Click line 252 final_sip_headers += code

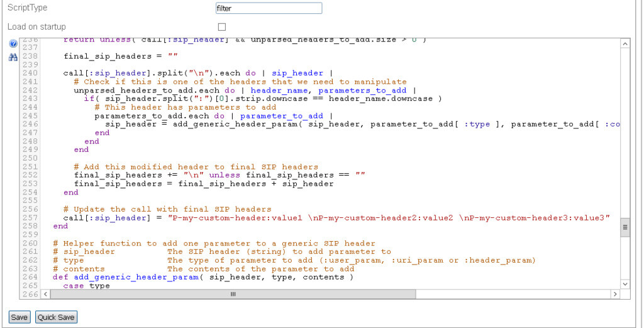[219, 175]
